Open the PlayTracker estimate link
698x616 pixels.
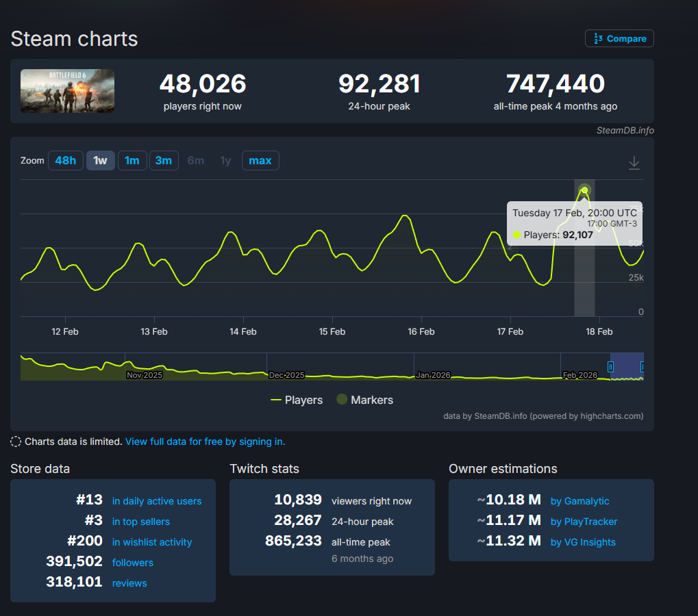click(x=584, y=522)
